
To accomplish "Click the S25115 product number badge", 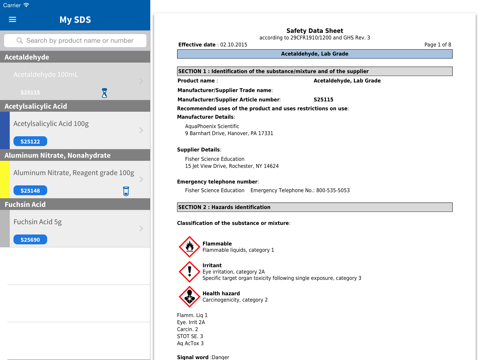I will click(30, 92).
